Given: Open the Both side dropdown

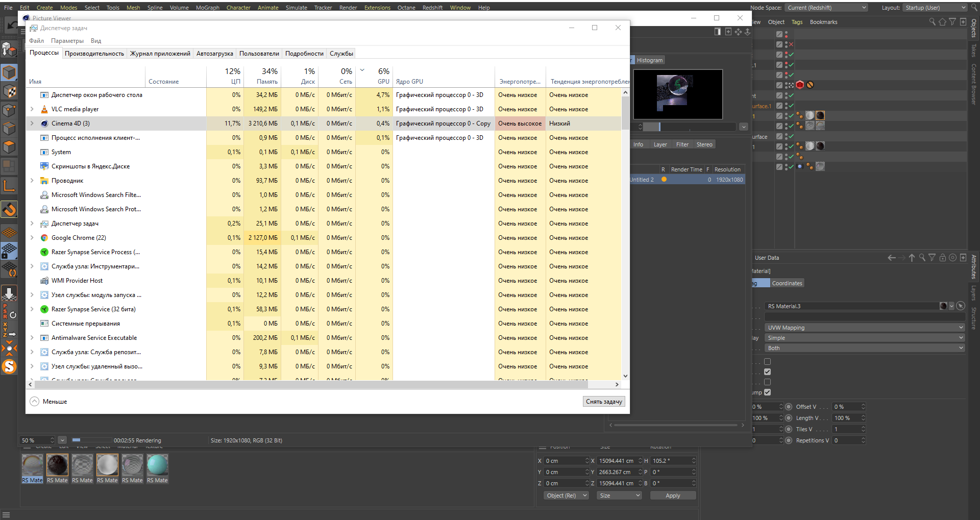Looking at the screenshot, I should (865, 348).
